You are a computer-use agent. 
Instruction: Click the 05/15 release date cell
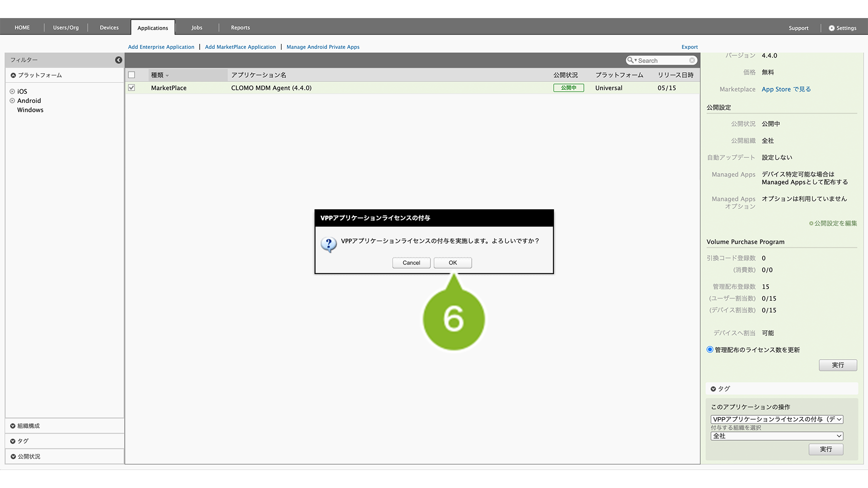[x=666, y=88]
